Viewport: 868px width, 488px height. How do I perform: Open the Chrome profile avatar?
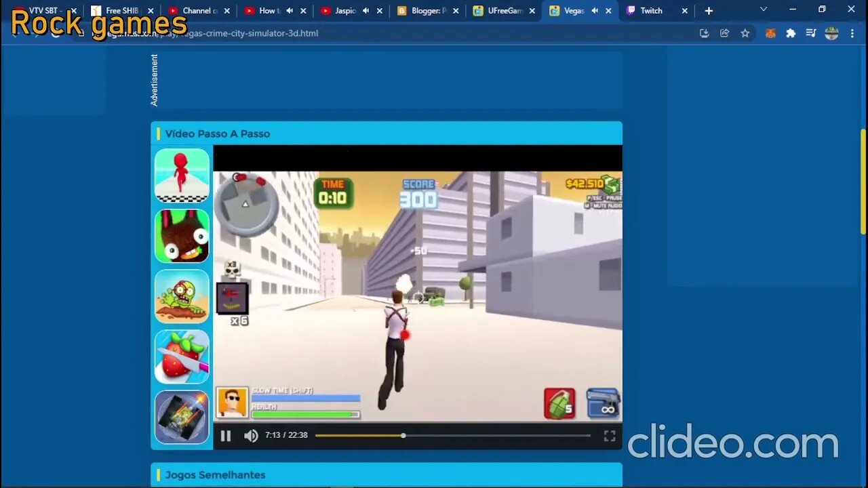pyautogui.click(x=832, y=33)
